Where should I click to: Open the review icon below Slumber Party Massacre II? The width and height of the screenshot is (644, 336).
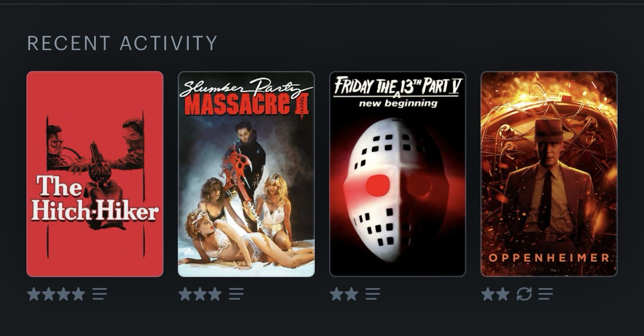pyautogui.click(x=236, y=294)
